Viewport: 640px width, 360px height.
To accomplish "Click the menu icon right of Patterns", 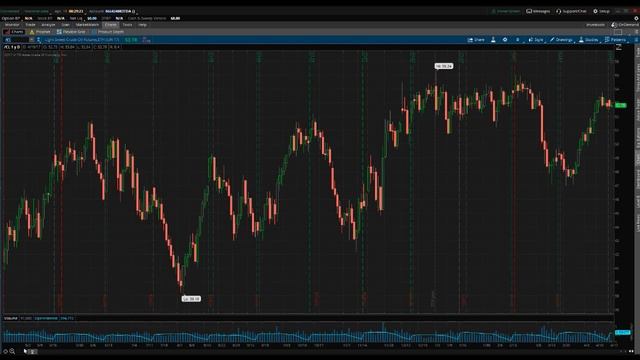I will pos(636,40).
